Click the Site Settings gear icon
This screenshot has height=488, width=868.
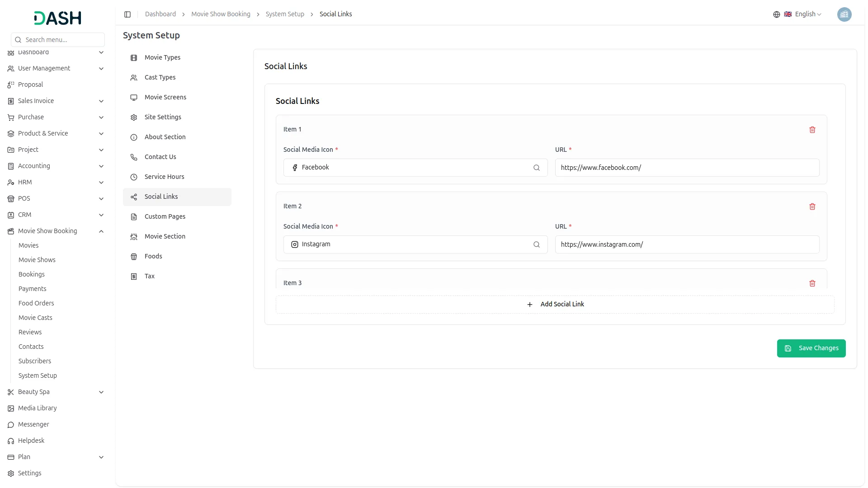[133, 117]
